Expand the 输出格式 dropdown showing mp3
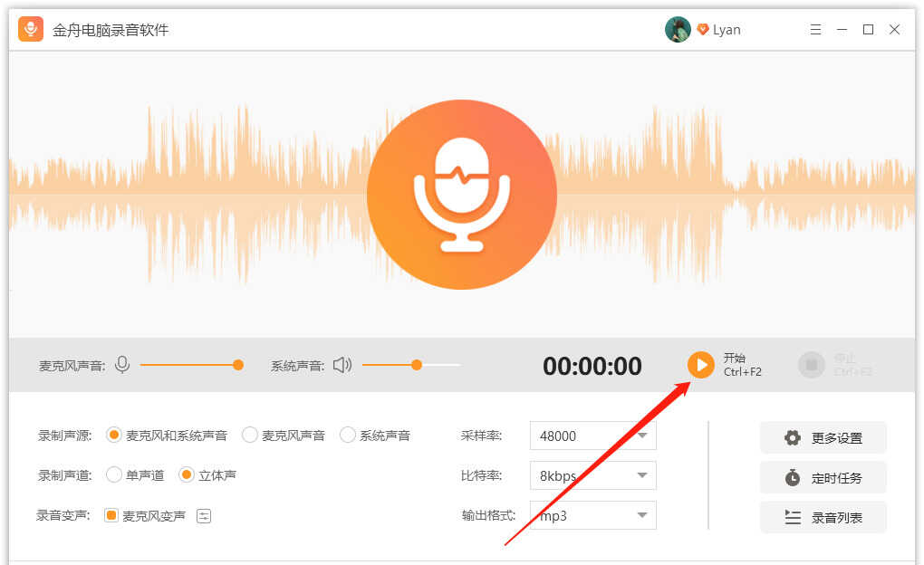The width and height of the screenshot is (924, 565). [x=592, y=515]
